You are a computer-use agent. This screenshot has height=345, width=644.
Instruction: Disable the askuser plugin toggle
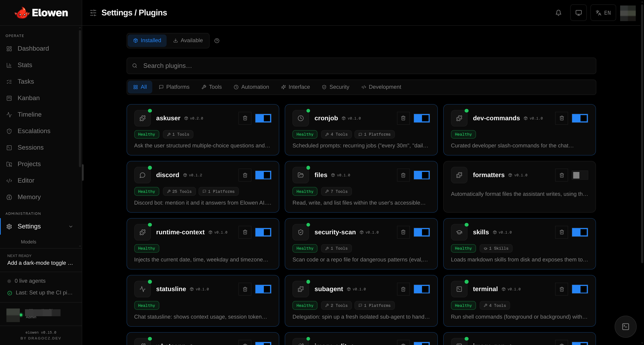263,118
